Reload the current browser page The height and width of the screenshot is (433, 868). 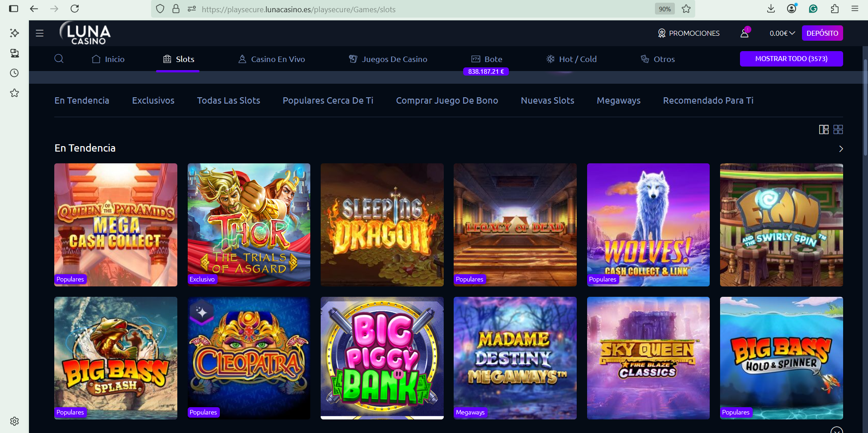75,9
